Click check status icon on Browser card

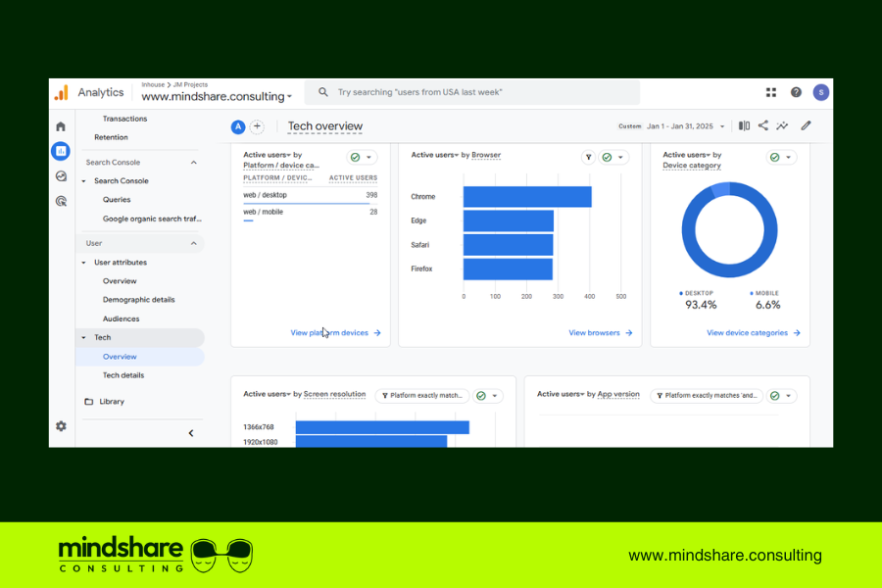coord(607,157)
